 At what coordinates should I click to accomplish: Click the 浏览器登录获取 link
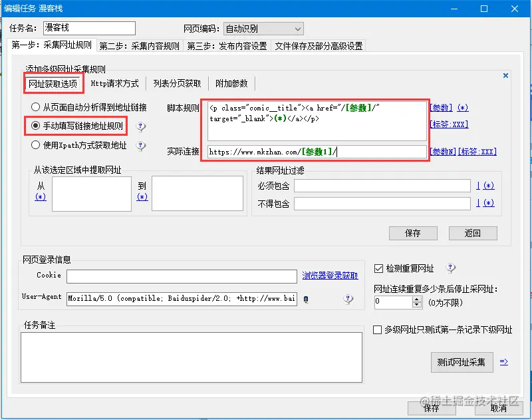pyautogui.click(x=331, y=276)
